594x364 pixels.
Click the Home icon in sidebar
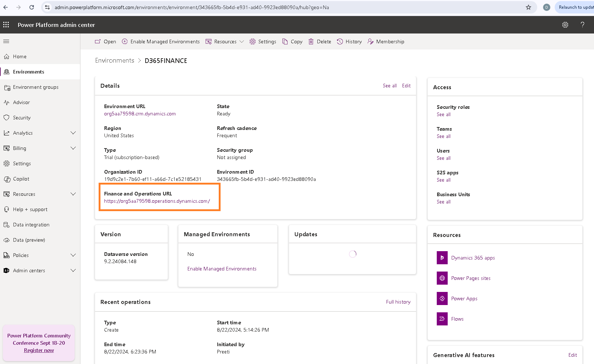pyautogui.click(x=7, y=56)
